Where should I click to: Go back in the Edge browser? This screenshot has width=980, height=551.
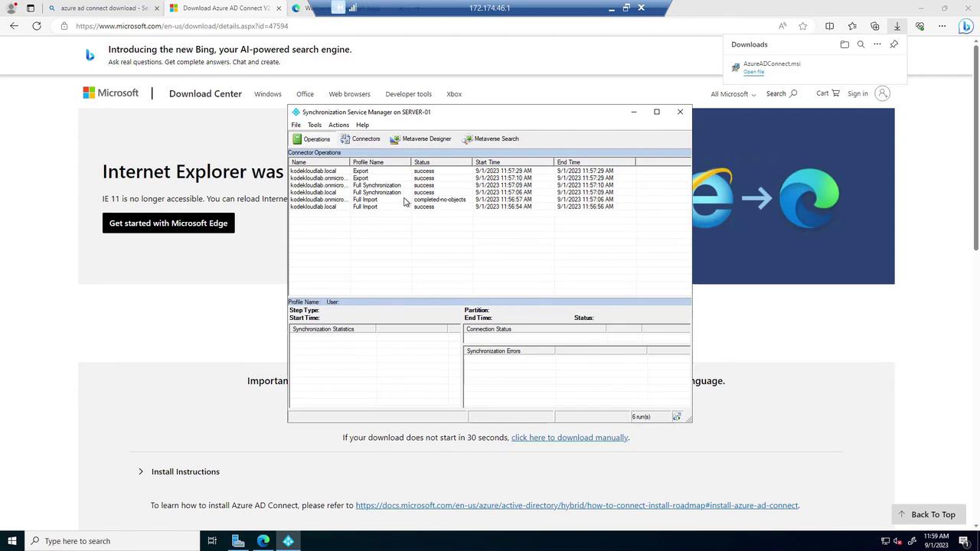click(x=14, y=26)
